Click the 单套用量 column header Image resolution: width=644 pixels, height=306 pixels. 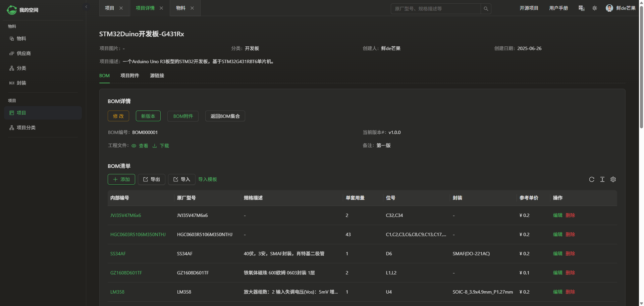pos(363,198)
